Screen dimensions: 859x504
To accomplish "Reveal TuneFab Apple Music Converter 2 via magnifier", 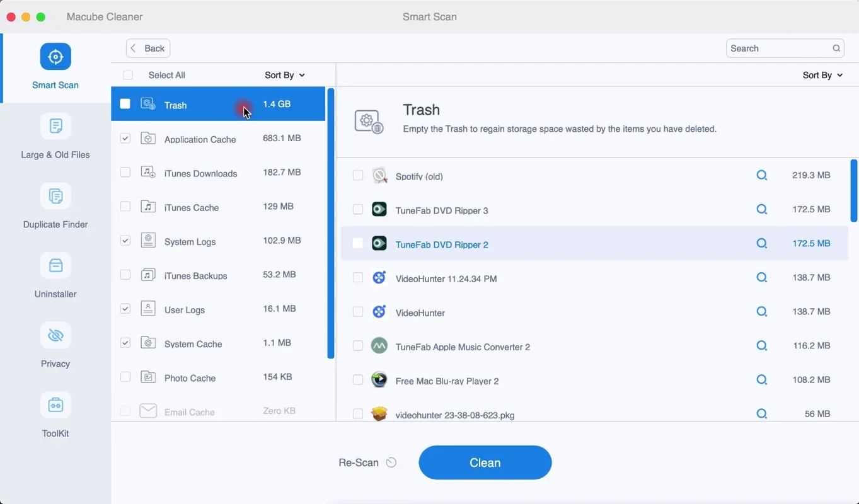I will pyautogui.click(x=762, y=345).
